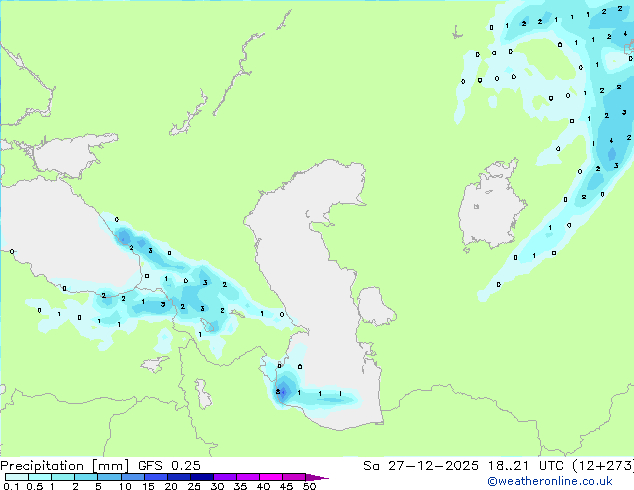Click the legend label '40'
The image size is (634, 490).
(264, 486)
